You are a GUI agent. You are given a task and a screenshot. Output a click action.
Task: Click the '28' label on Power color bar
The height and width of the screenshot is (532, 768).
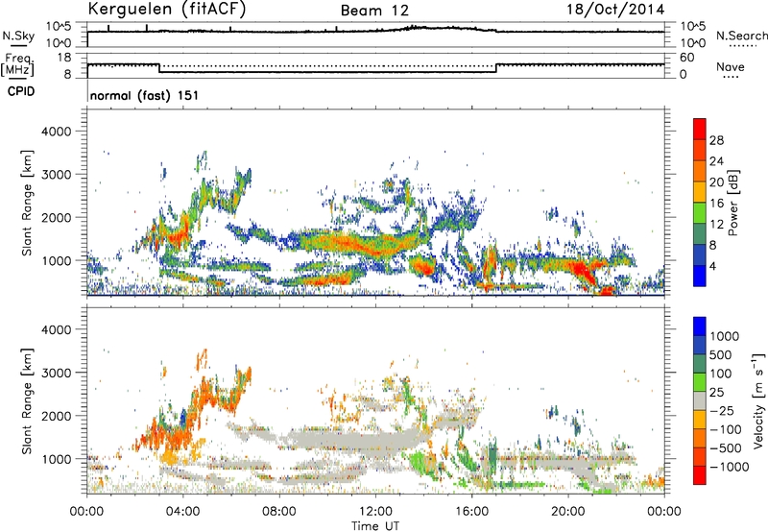716,140
